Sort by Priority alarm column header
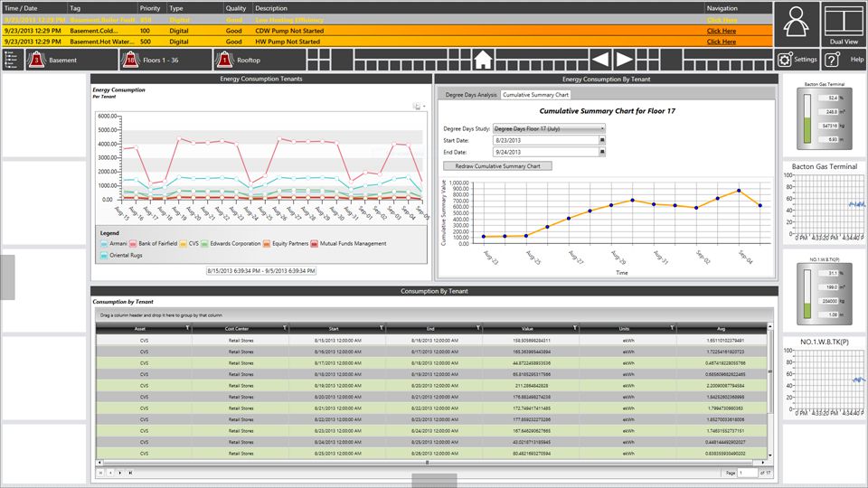The image size is (868, 488). (x=150, y=8)
